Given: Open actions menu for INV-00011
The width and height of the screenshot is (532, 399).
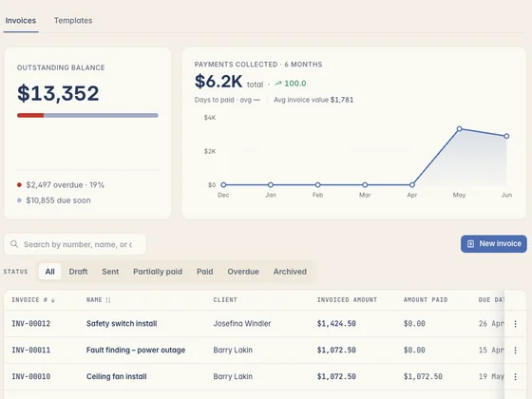Looking at the screenshot, I should 515,351.
